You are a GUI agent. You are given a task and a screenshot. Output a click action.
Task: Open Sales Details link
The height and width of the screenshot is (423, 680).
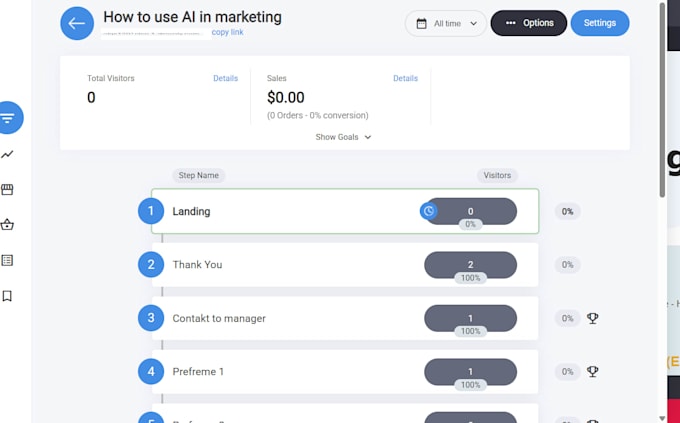(x=405, y=78)
